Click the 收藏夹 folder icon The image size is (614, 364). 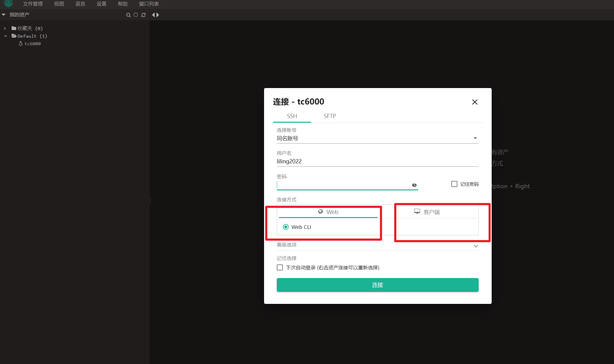click(x=14, y=28)
